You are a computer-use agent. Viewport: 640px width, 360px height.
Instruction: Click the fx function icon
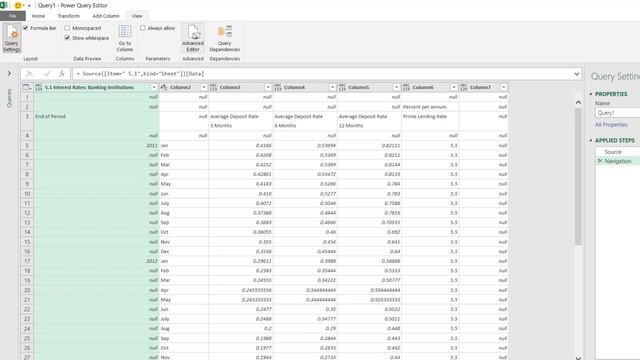pyautogui.click(x=62, y=73)
